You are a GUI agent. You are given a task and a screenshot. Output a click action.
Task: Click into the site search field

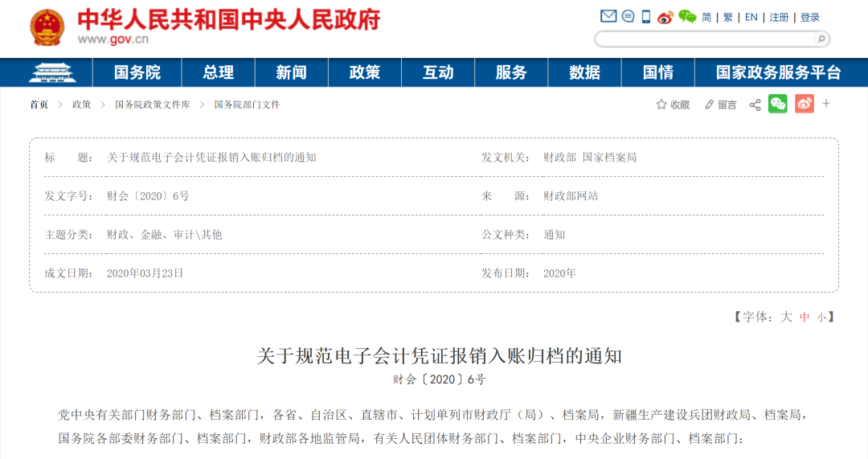coord(703,39)
